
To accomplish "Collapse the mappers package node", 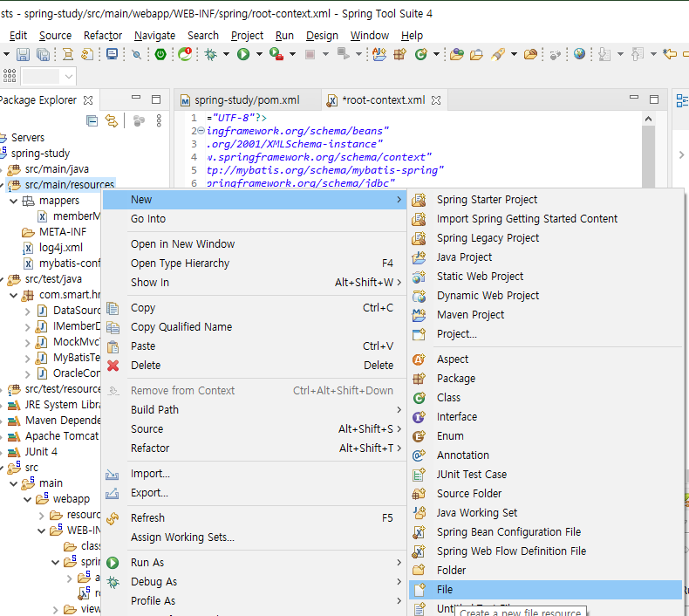I will point(14,201).
